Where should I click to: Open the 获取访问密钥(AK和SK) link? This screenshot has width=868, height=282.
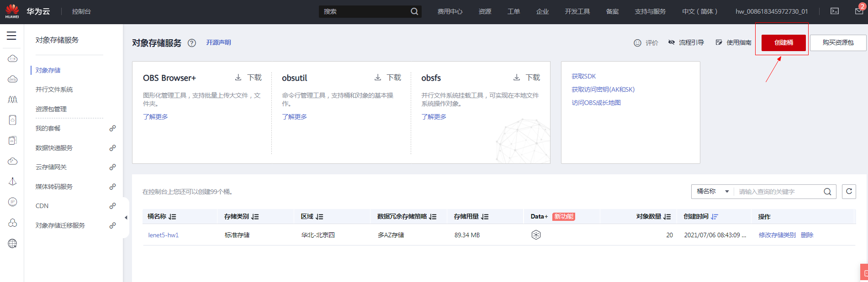pyautogui.click(x=603, y=89)
